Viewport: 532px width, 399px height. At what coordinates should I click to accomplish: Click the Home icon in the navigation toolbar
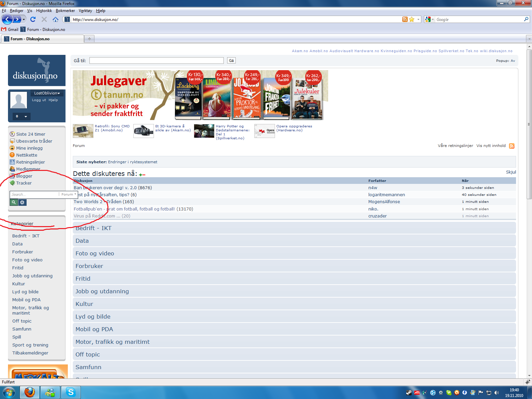[56, 19]
